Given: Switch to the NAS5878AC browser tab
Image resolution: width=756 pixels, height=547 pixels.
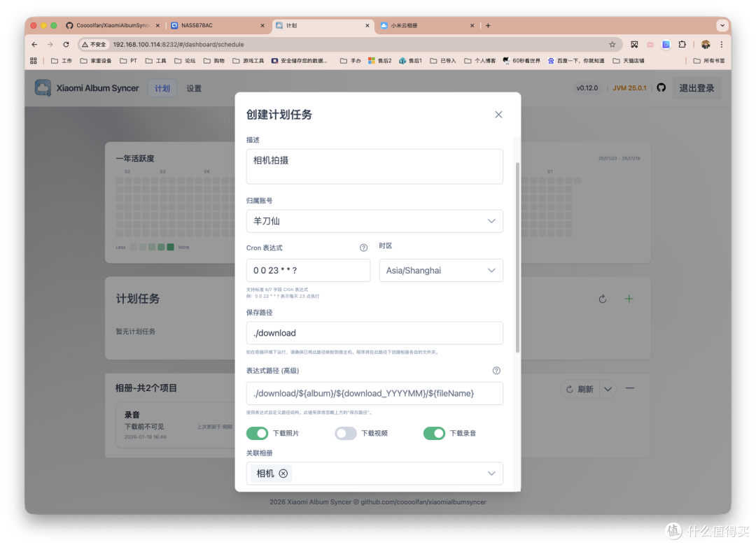Looking at the screenshot, I should tap(218, 26).
